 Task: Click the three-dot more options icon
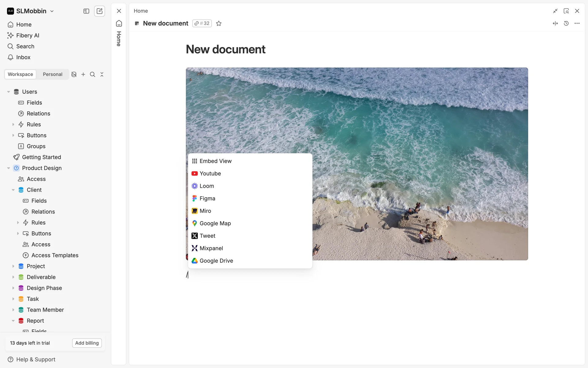pyautogui.click(x=577, y=23)
